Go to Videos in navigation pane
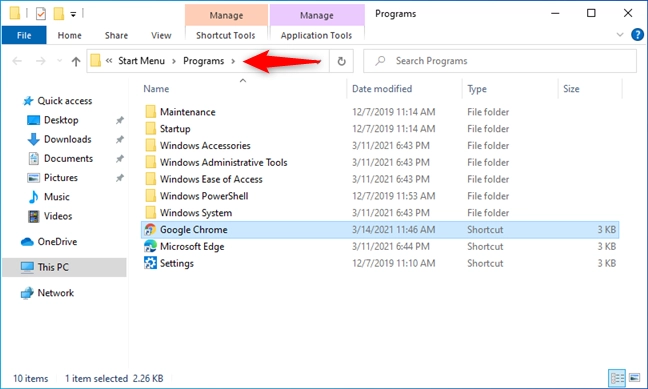This screenshot has height=389, width=648. 58,216
